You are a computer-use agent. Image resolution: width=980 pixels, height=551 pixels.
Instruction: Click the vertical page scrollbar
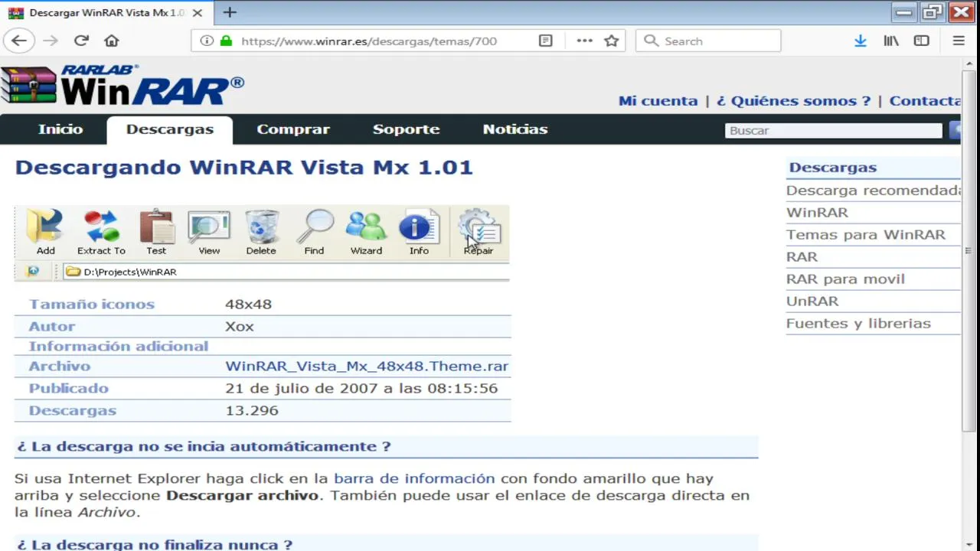(969, 253)
